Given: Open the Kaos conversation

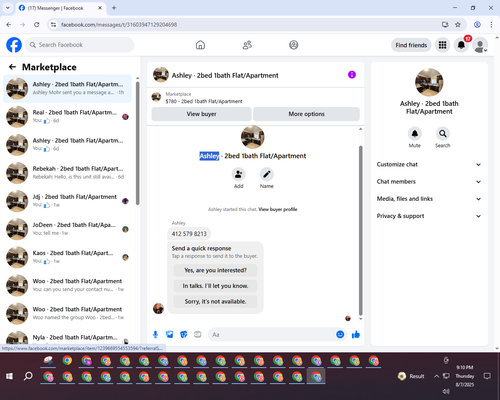Looking at the screenshot, I should pos(68,257).
